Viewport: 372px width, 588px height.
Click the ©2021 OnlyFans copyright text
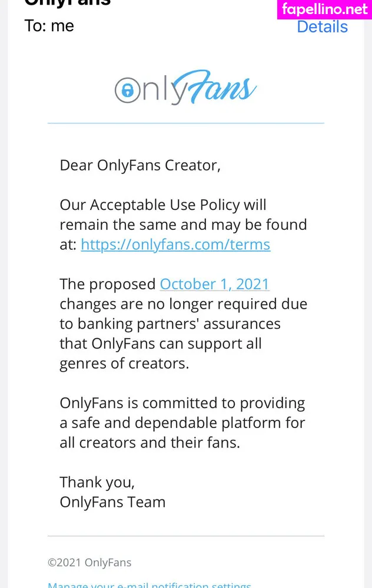click(89, 563)
